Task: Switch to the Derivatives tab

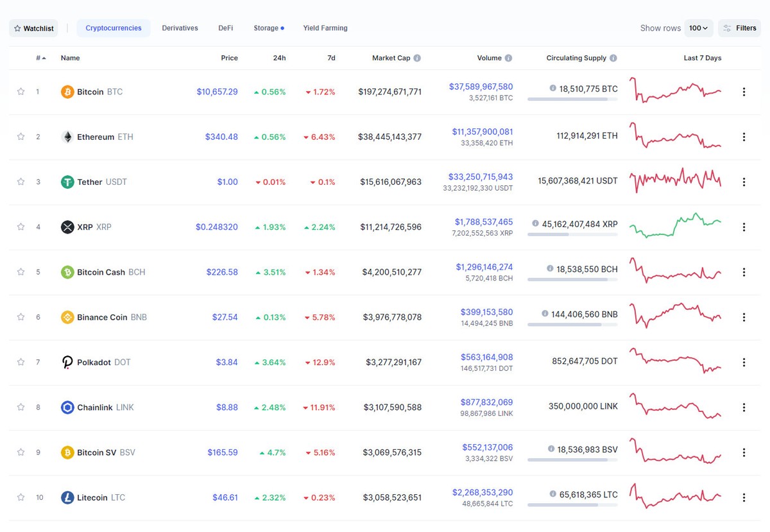Action: pyautogui.click(x=180, y=28)
